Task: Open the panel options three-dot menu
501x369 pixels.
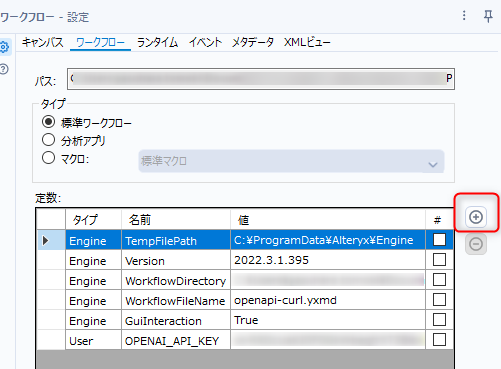Action: (464, 15)
